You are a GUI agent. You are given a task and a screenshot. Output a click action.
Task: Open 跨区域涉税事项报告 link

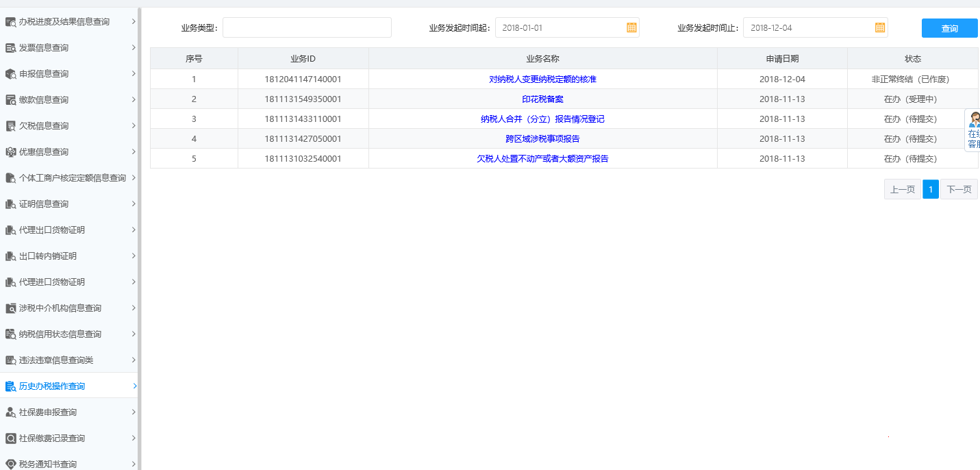tap(542, 139)
